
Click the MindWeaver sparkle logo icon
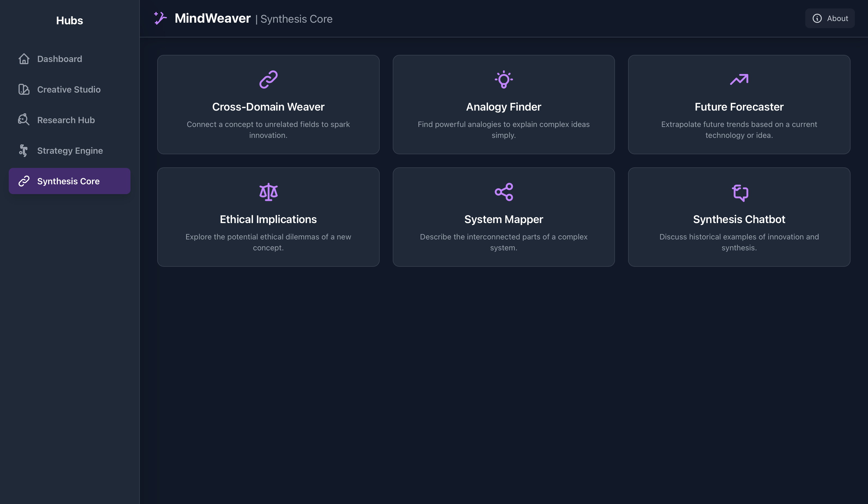[x=160, y=18]
